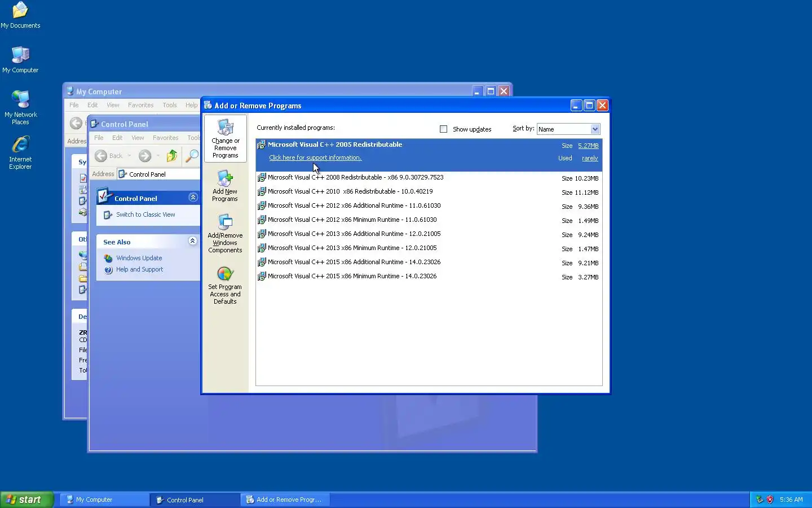
Task: Click icon of Visual C++ 2008 Redistributable row
Action: point(262,178)
